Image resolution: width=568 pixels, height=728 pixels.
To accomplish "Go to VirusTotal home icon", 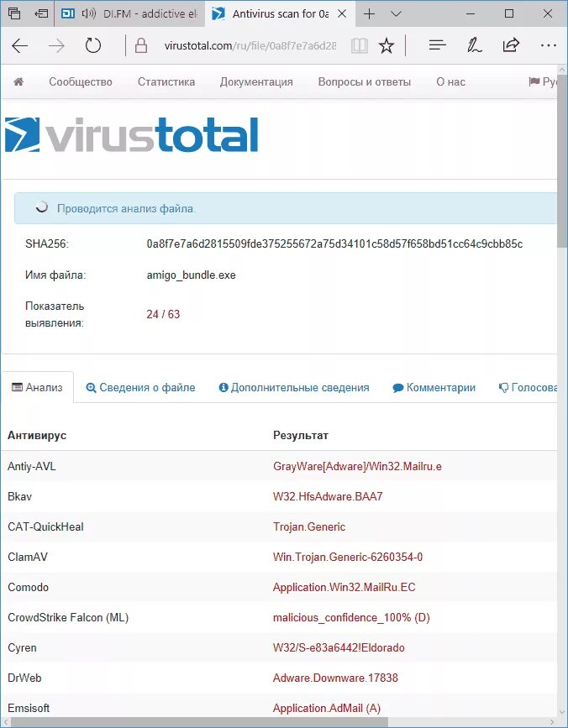I will click(18, 82).
